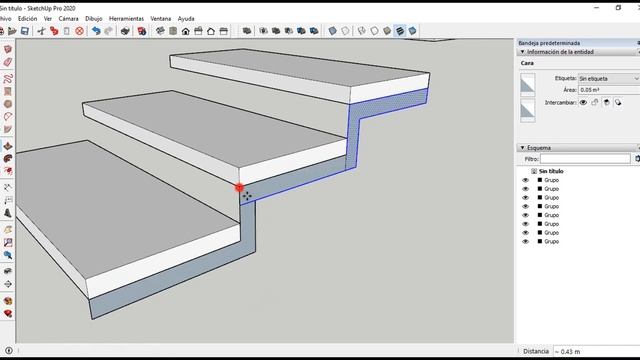Open the Edición menu
The width and height of the screenshot is (640, 360).
[27, 19]
